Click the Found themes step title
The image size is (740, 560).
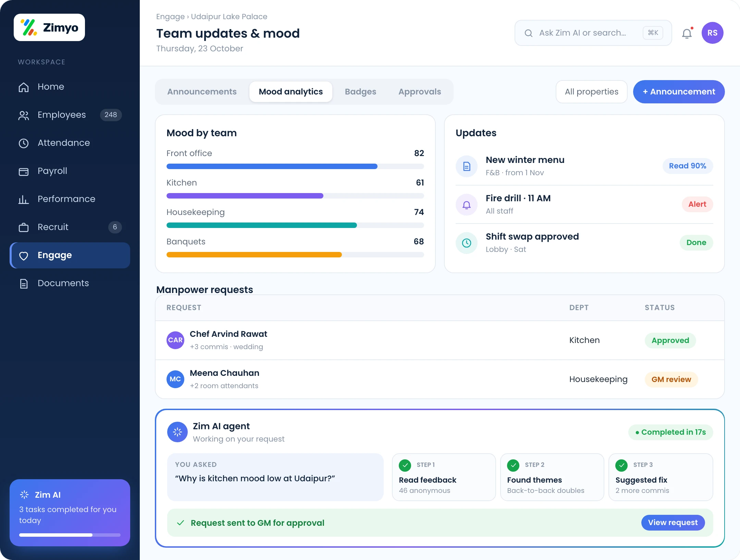tap(534, 480)
